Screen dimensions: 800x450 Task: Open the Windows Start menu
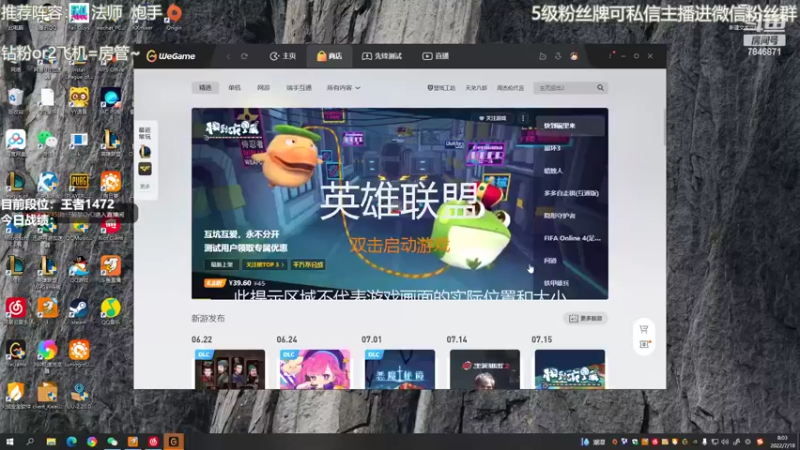(10, 442)
